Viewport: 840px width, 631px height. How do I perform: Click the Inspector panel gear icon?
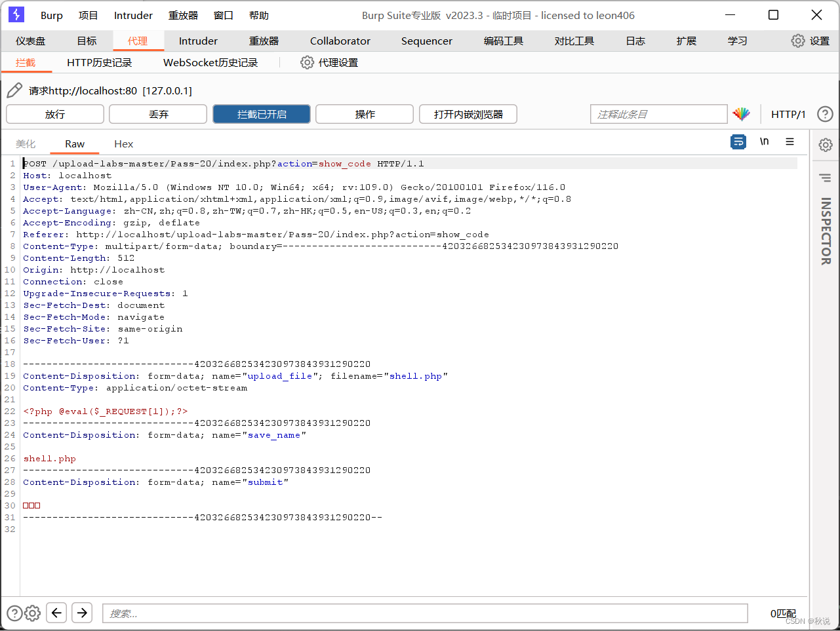point(826,145)
